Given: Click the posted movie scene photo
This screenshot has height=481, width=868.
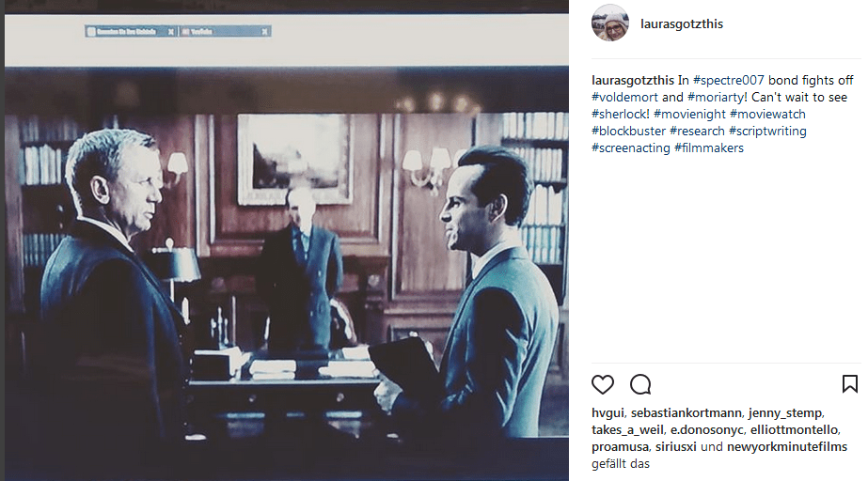Looking at the screenshot, I should point(286,240).
